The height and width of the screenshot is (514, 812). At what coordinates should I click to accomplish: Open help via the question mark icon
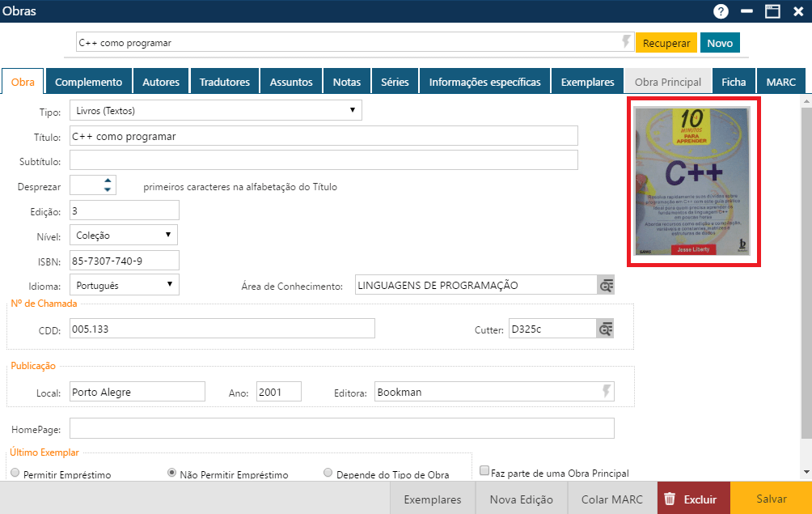[x=720, y=11]
